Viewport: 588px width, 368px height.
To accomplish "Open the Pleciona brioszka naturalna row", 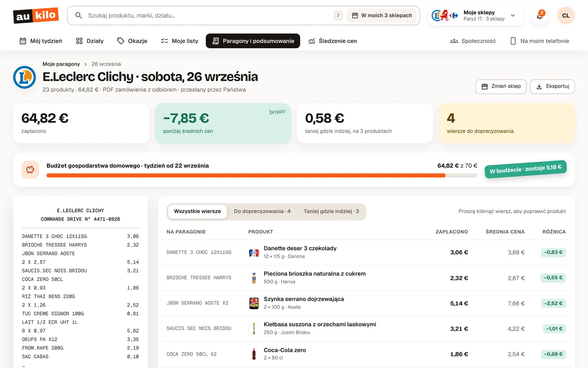I will [366, 278].
